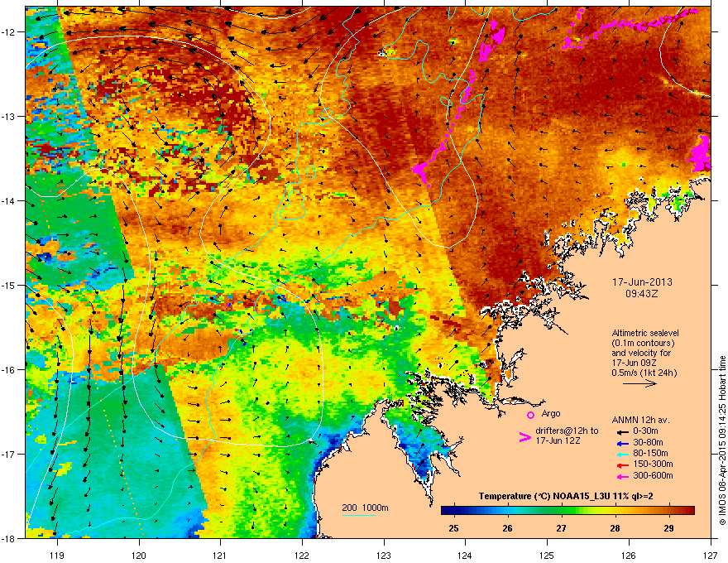Click the colorbar tick label 28
This screenshot has height=563, width=728.
coord(615,528)
